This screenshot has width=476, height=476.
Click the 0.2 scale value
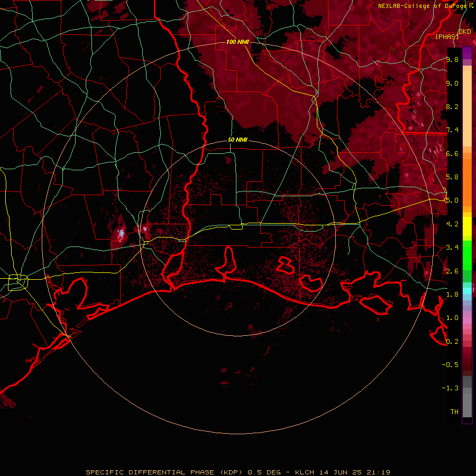click(x=452, y=342)
